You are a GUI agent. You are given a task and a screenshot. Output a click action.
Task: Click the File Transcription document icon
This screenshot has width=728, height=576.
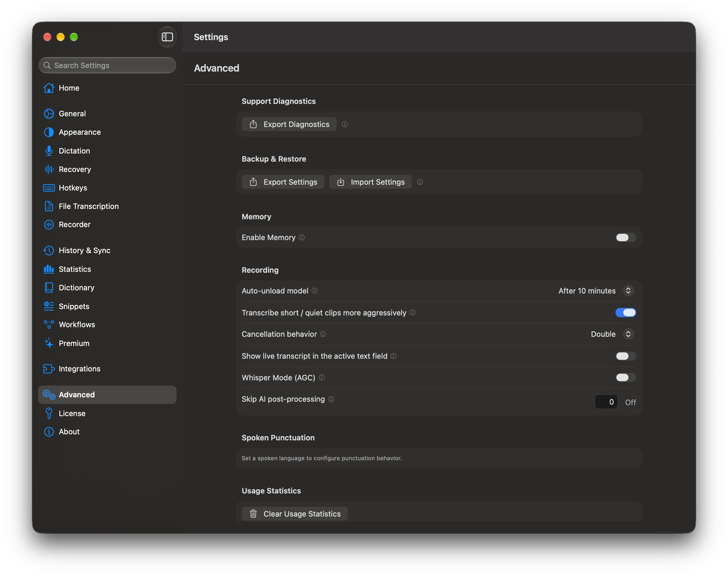[49, 206]
